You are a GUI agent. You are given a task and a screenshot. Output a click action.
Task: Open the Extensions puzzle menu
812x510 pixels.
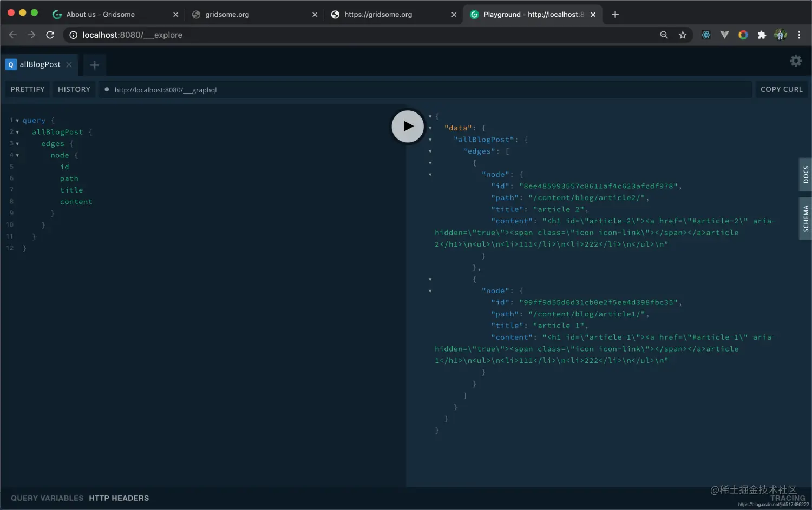[x=762, y=35]
